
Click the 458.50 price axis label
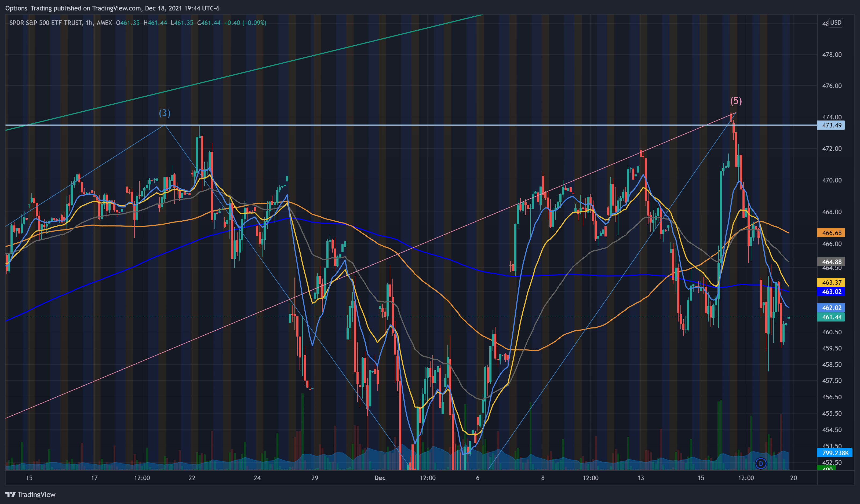click(832, 364)
